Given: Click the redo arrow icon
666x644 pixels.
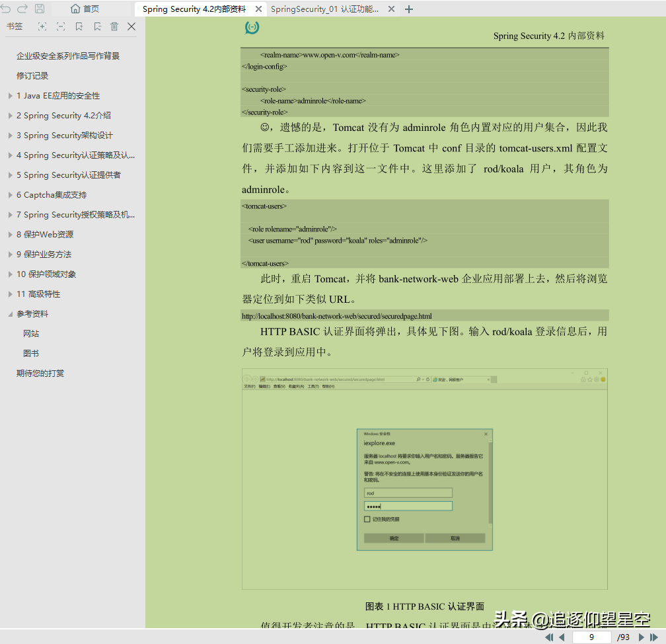Looking at the screenshot, I should click(x=22, y=9).
